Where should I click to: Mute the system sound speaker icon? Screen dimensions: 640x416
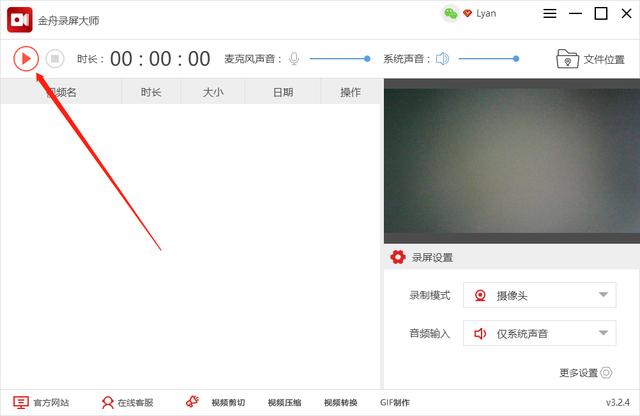[x=442, y=59]
